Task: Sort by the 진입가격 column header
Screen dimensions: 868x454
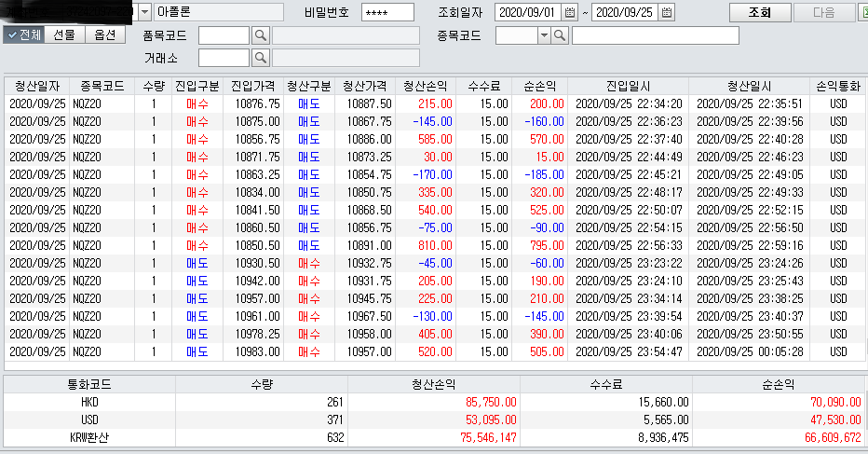Action: tap(253, 86)
